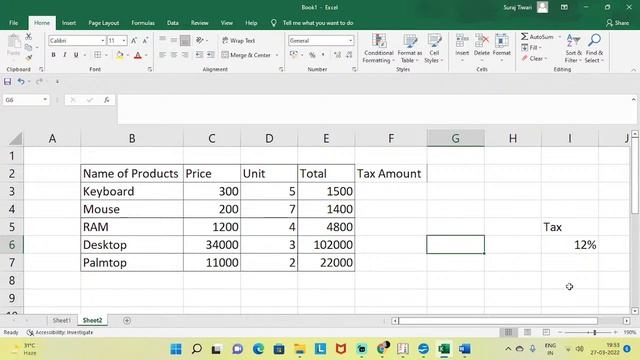Click the AutoSum button
Image resolution: width=640 pixels, height=360 pixels.
click(537, 37)
